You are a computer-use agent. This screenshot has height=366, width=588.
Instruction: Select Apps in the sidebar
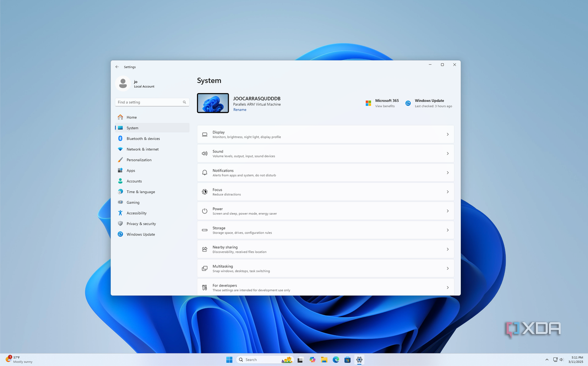point(152,170)
